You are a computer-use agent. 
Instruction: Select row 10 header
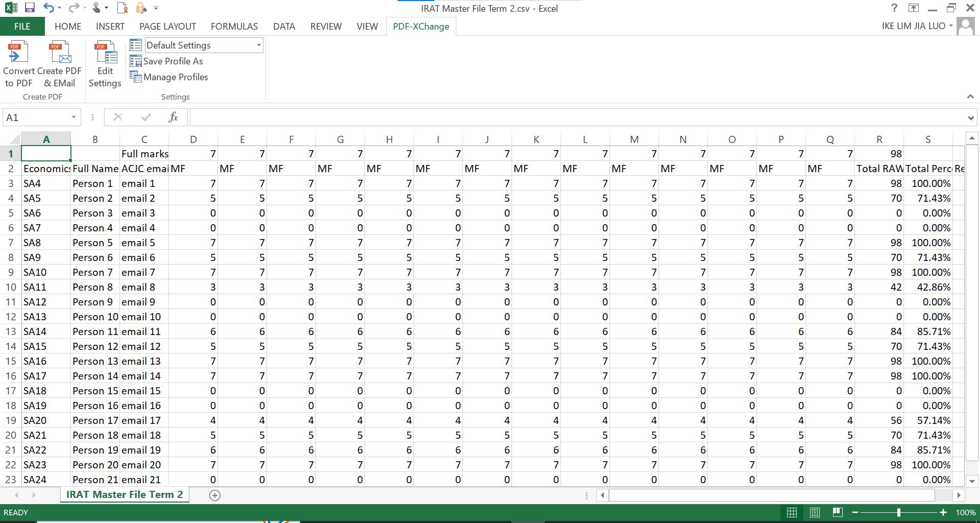(x=11, y=287)
